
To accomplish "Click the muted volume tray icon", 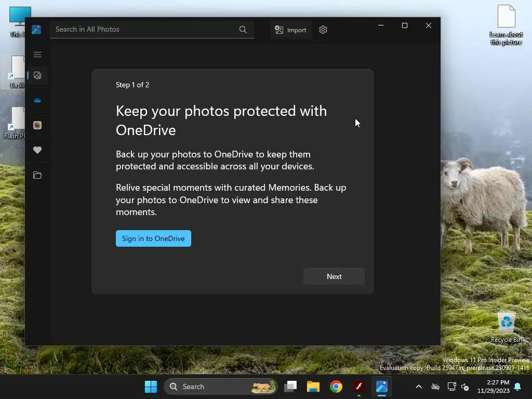I will (x=465, y=387).
